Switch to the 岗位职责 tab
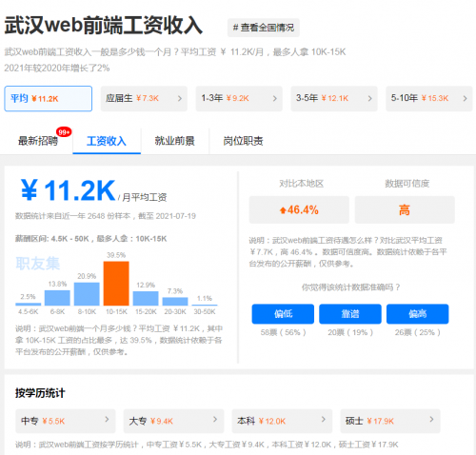The height and width of the screenshot is (455, 476). click(x=243, y=141)
